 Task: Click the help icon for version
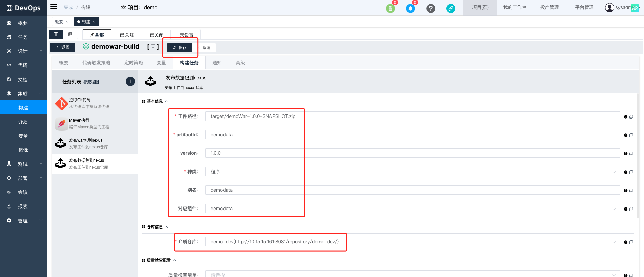coord(626,154)
